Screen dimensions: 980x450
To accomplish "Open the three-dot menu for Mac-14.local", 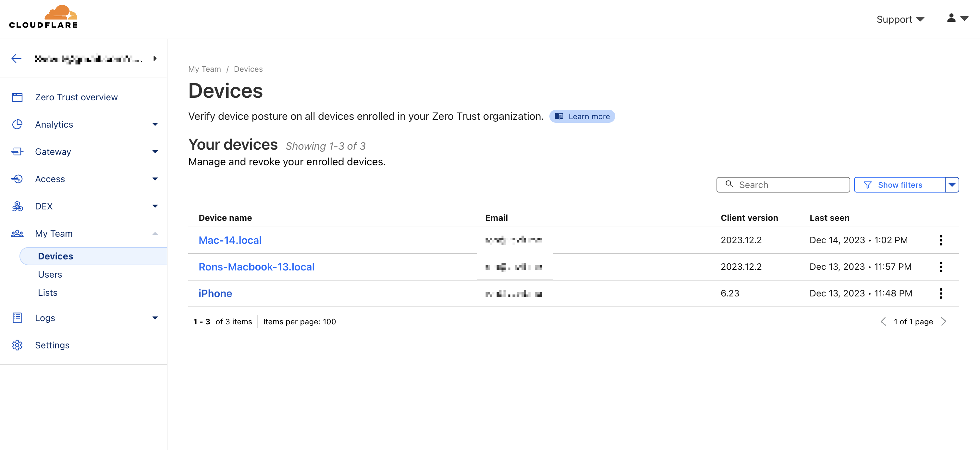I will (x=941, y=240).
